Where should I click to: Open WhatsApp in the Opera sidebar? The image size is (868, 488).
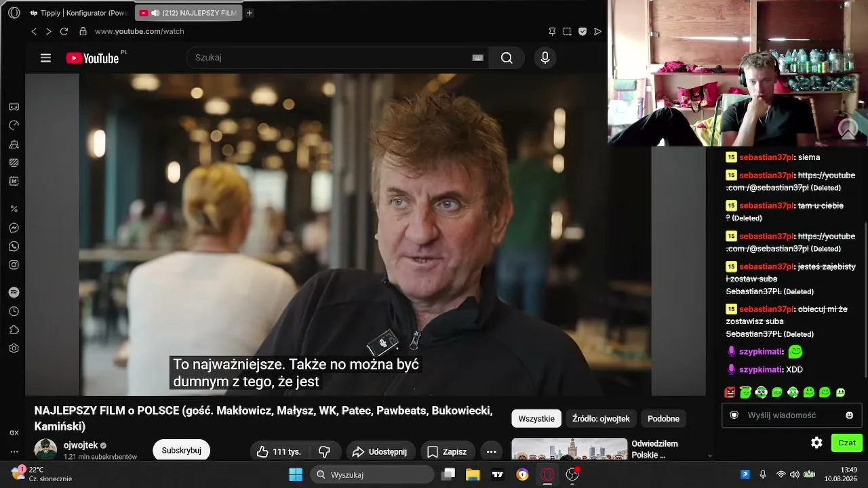coord(14,246)
